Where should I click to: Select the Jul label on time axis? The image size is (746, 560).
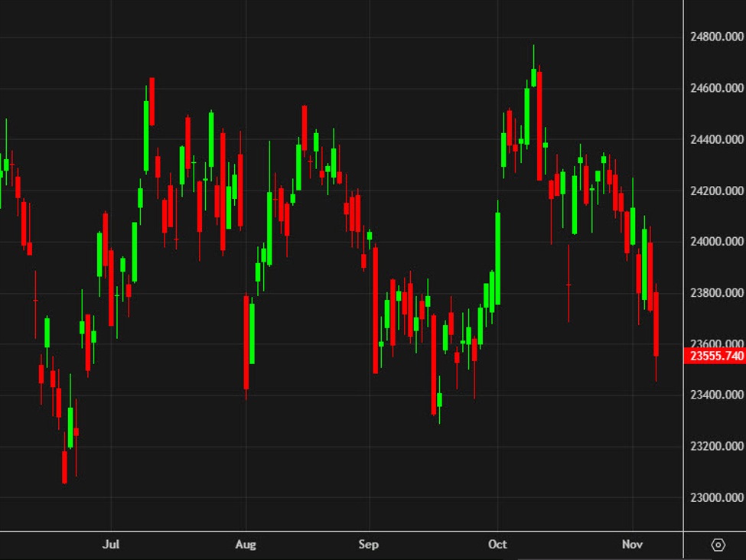tap(112, 544)
